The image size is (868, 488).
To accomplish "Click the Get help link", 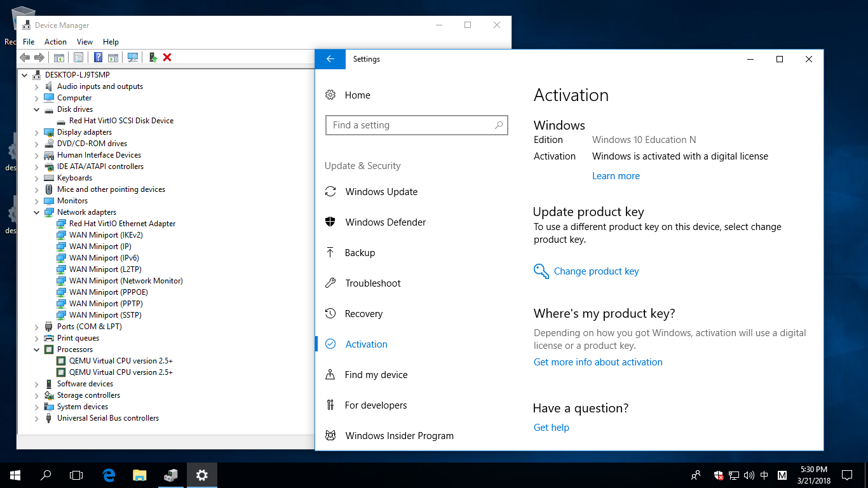I will click(552, 428).
